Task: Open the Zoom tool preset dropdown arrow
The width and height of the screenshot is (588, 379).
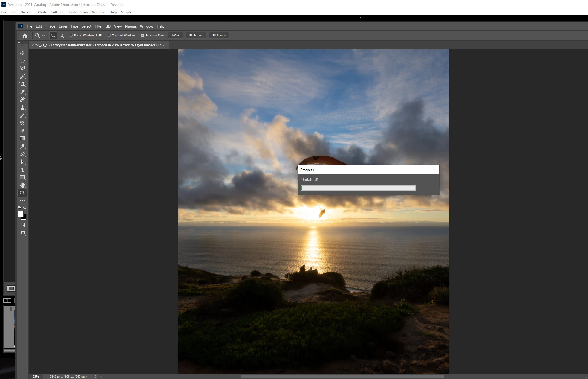Action: pos(44,36)
